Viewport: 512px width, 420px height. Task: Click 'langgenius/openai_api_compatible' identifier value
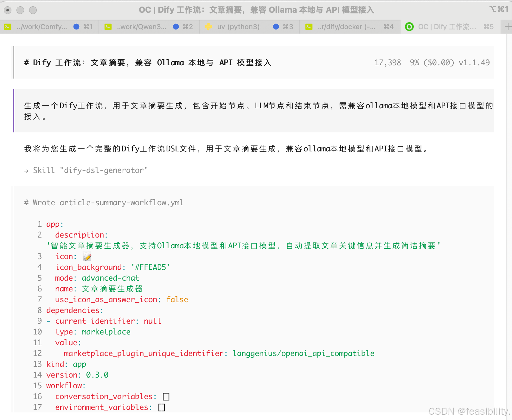[x=304, y=353]
